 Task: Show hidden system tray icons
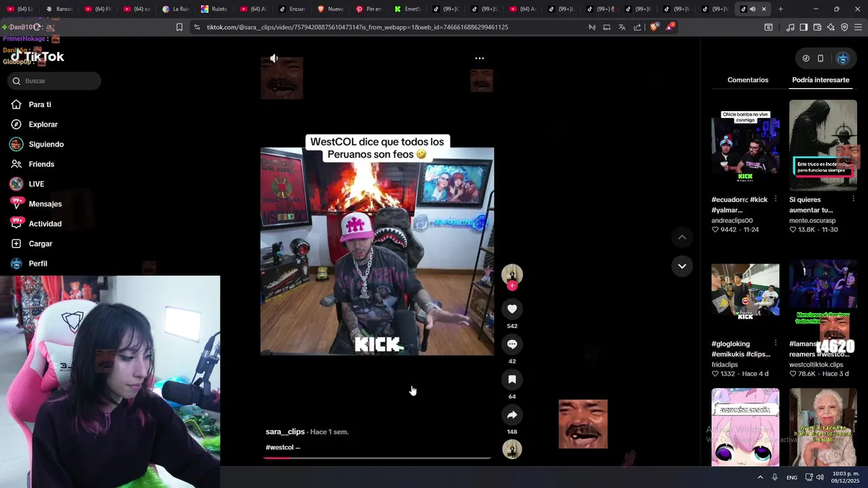click(x=760, y=477)
